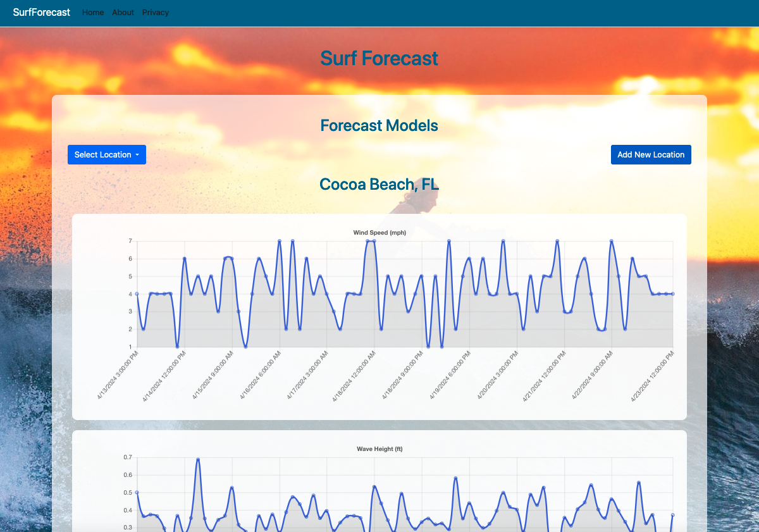Go to the About page
This screenshot has width=759, height=532.
point(123,12)
